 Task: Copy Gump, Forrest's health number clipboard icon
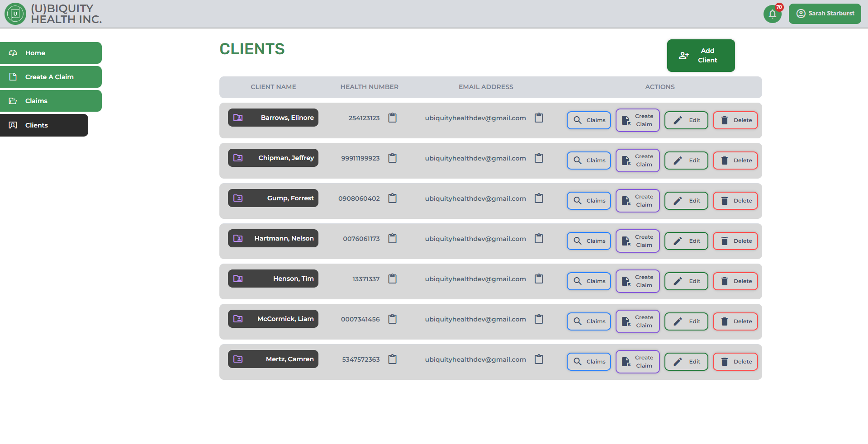click(x=392, y=198)
